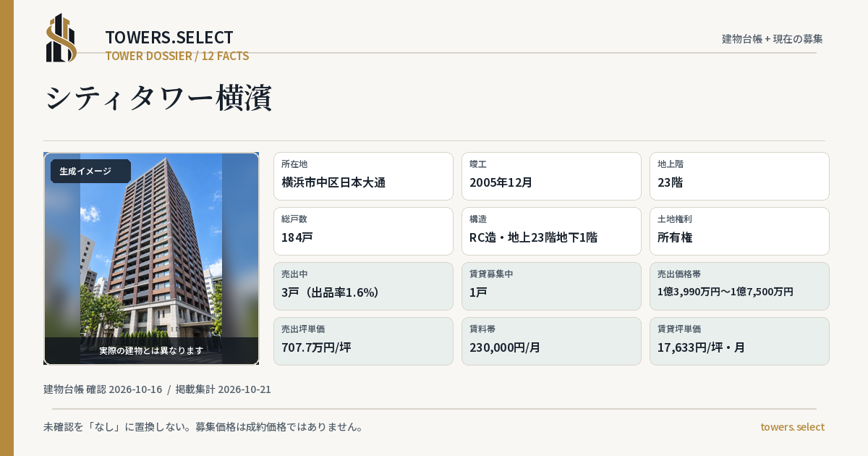Select the 竣工 card showing 2005年12月
Screen dimensions: 868x456
[551, 176]
